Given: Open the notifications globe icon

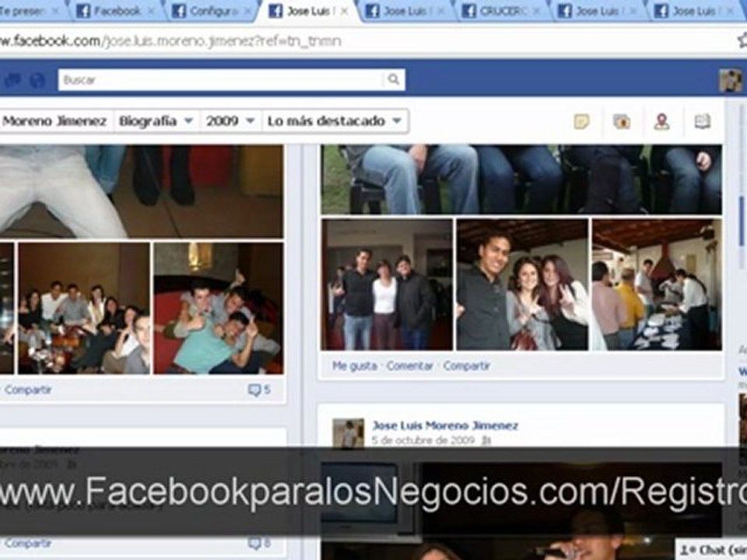Looking at the screenshot, I should (x=37, y=80).
